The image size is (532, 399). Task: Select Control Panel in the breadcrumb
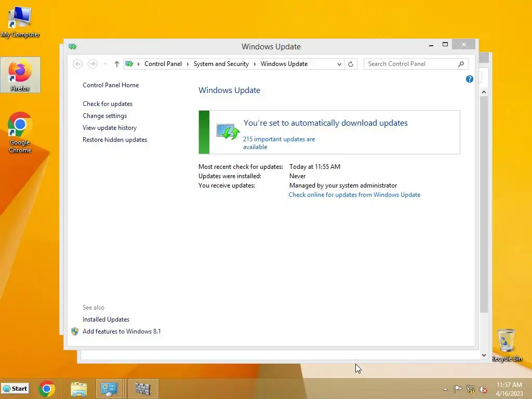(163, 64)
